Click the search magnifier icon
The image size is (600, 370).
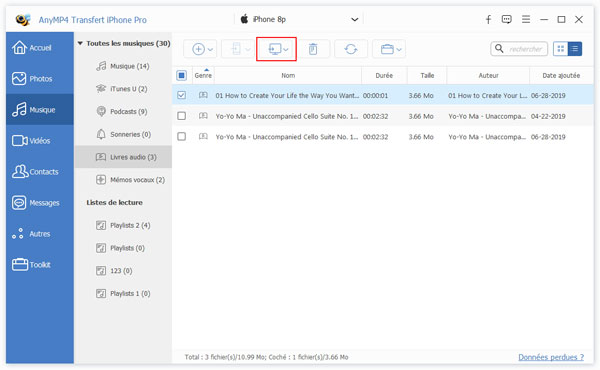click(499, 49)
